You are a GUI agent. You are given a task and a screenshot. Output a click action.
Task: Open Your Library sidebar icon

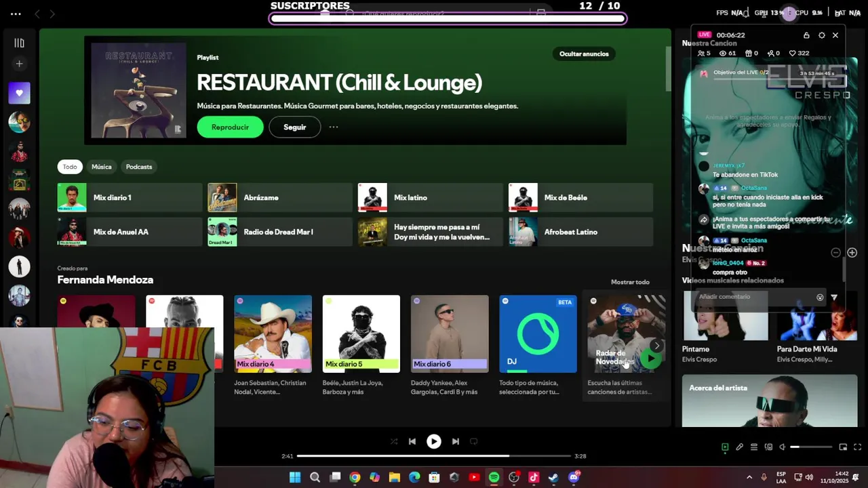[x=19, y=43]
